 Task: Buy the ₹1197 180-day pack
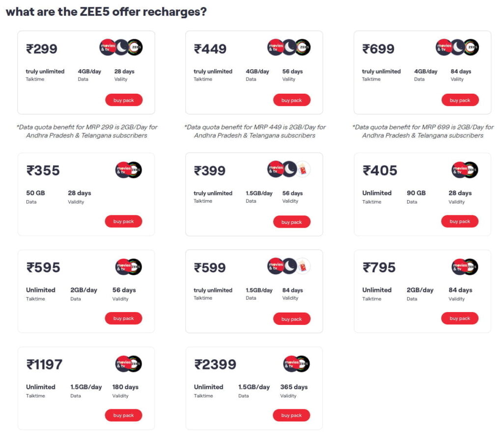123,415
